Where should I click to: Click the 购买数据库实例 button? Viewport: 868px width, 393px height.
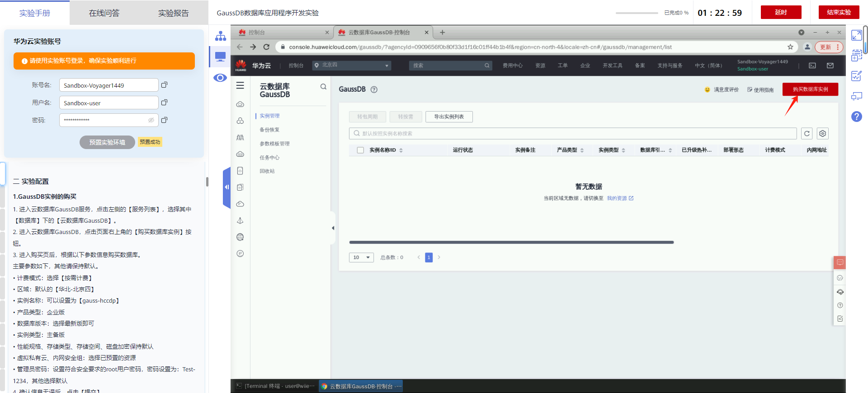coord(810,89)
